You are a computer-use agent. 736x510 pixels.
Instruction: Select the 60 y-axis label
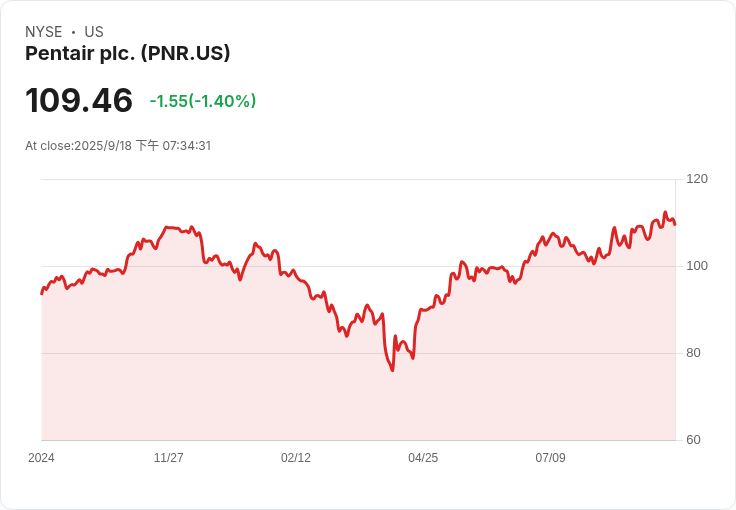693,440
